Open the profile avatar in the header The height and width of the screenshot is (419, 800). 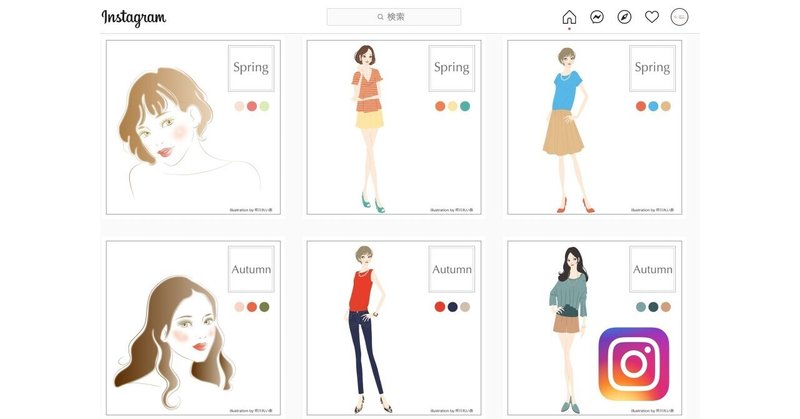(x=679, y=17)
